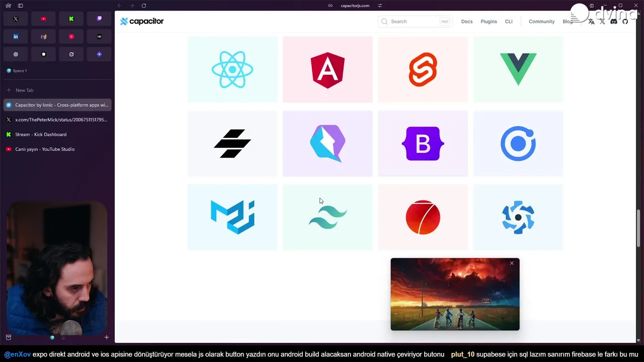Select the Qwik framework card

coord(328,144)
